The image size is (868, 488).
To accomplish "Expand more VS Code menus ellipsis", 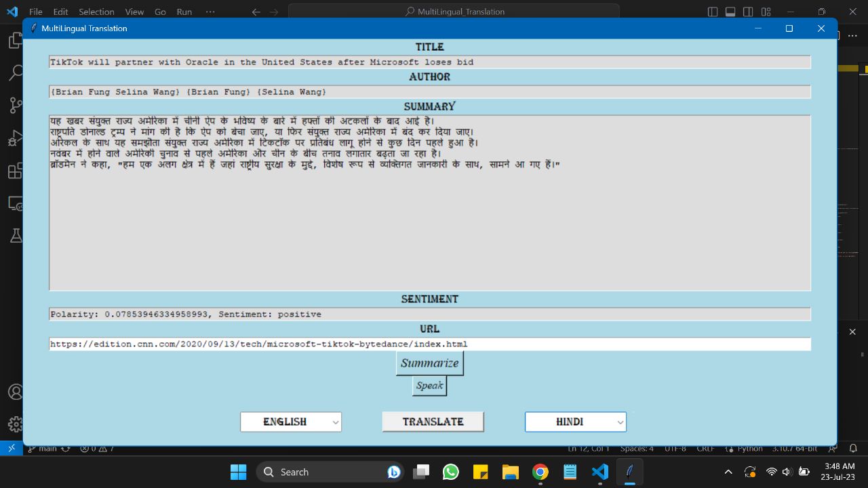I will (x=210, y=12).
